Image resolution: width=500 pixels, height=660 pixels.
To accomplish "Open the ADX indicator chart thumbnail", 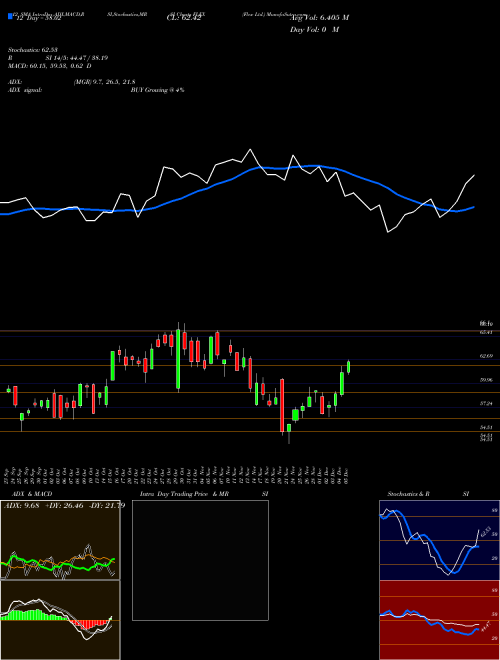I will (60, 540).
